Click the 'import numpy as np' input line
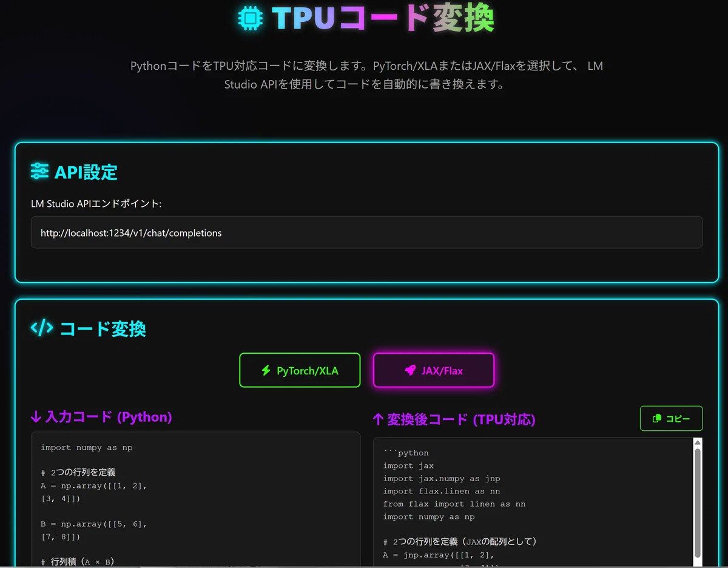Screen dimensions: 728x568 [87, 448]
